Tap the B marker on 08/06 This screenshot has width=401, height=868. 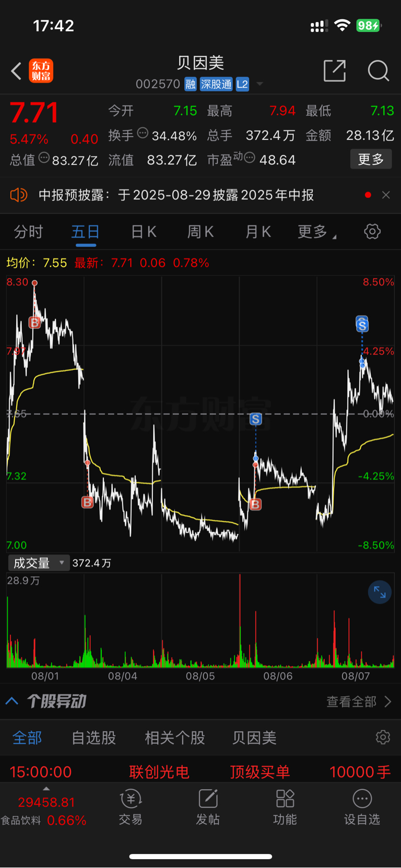pyautogui.click(x=255, y=504)
